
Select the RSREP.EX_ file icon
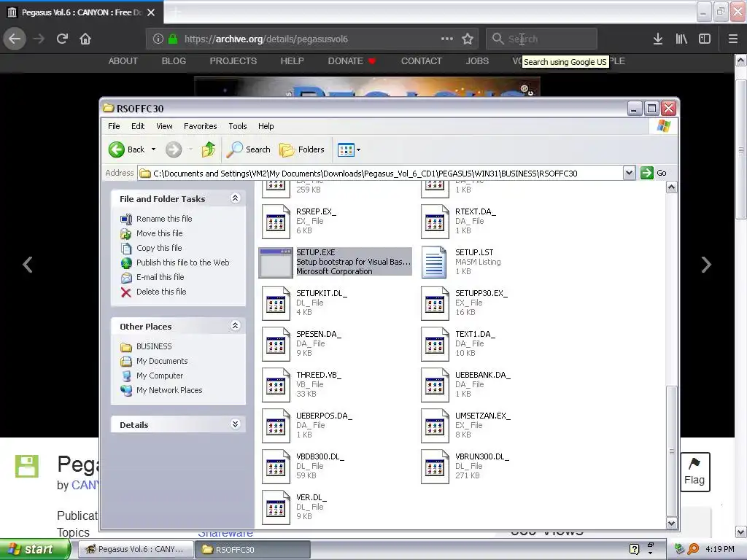click(x=276, y=222)
